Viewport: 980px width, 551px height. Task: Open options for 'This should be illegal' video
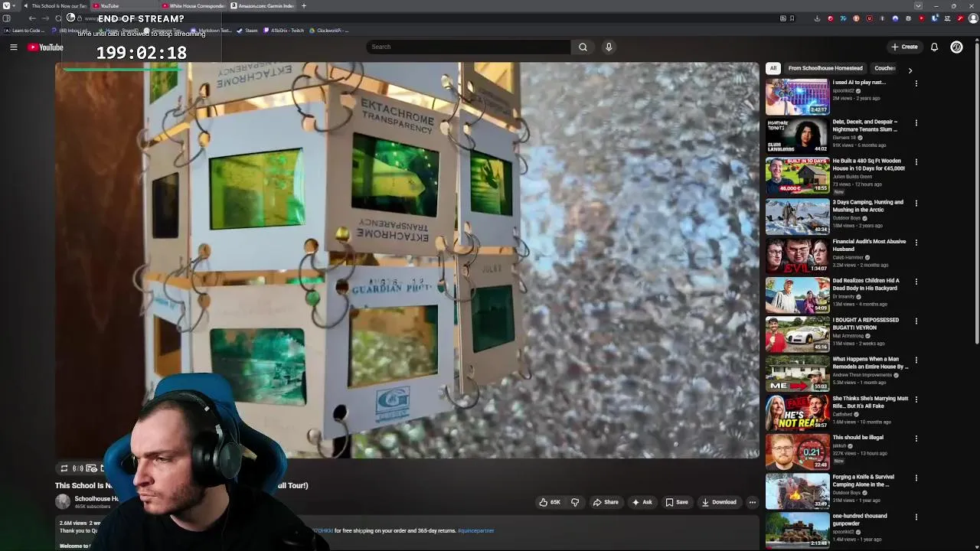(x=916, y=439)
